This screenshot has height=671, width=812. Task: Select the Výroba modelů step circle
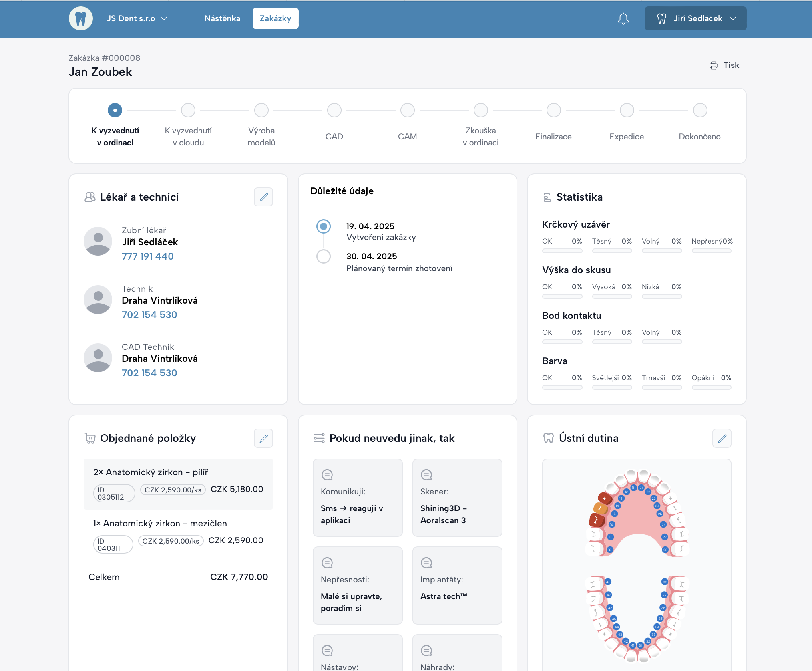tap(261, 110)
